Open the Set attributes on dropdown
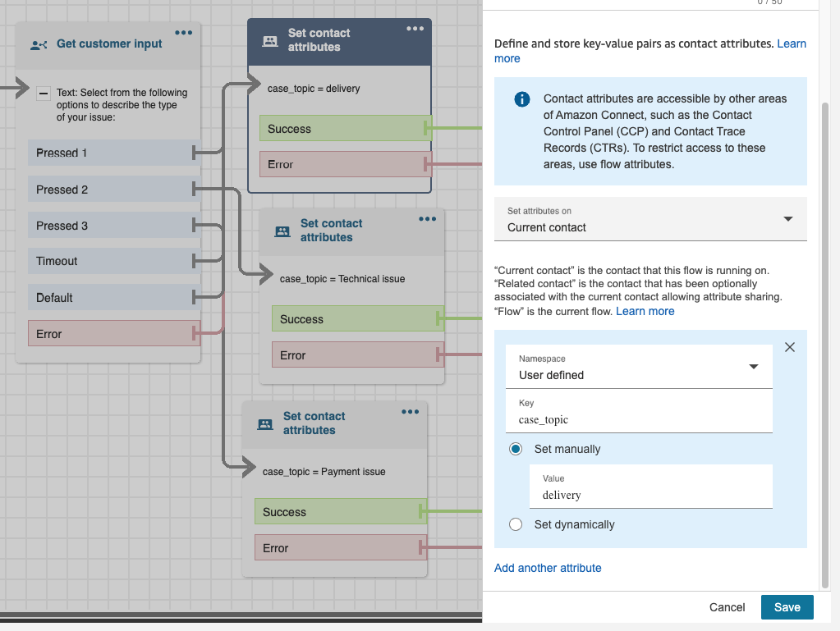Image resolution: width=840 pixels, height=631 pixels. pos(650,219)
